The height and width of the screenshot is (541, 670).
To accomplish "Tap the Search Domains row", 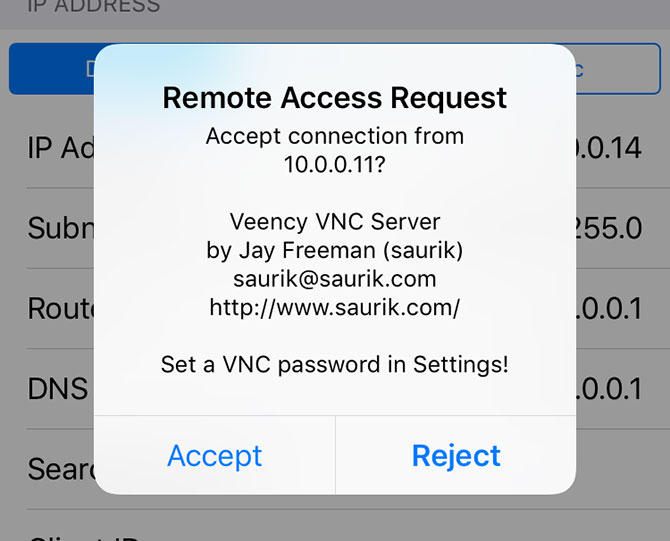I will [61, 469].
